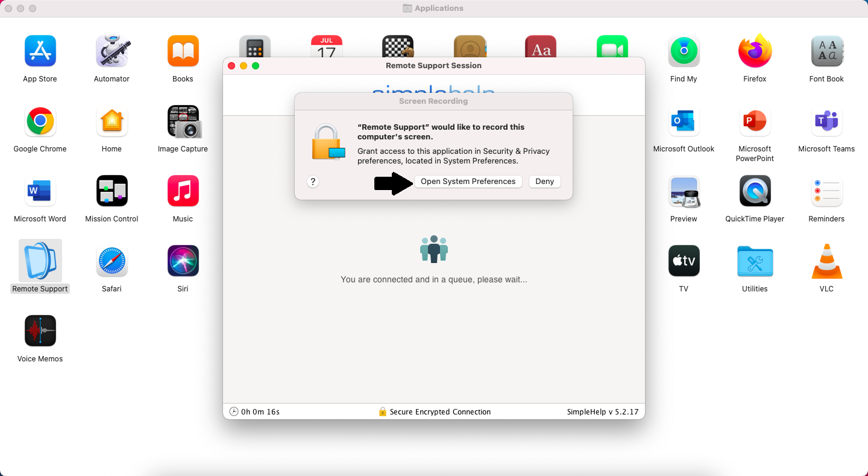The height and width of the screenshot is (476, 868).
Task: Open Voice Memos app icon
Action: pos(40,331)
